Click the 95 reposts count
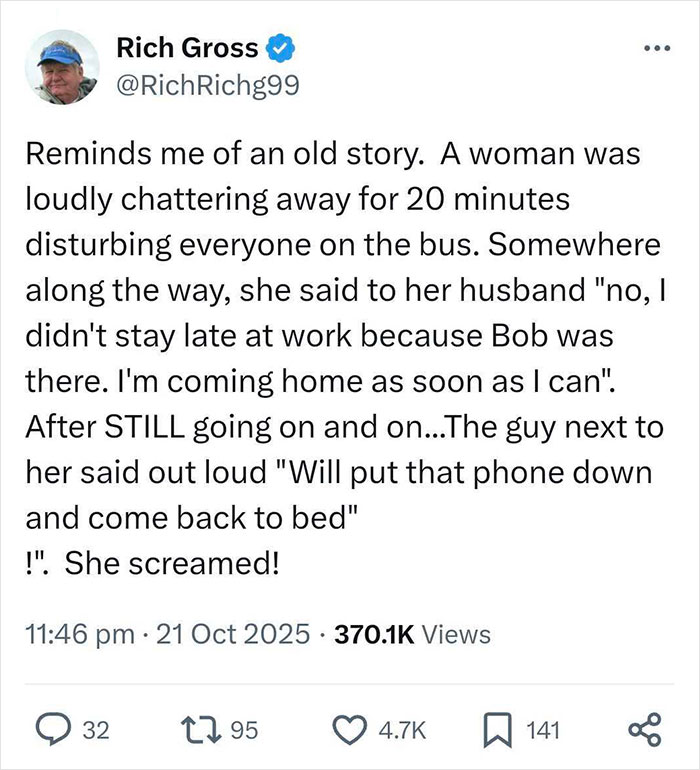The width and height of the screenshot is (700, 770). coord(245,731)
